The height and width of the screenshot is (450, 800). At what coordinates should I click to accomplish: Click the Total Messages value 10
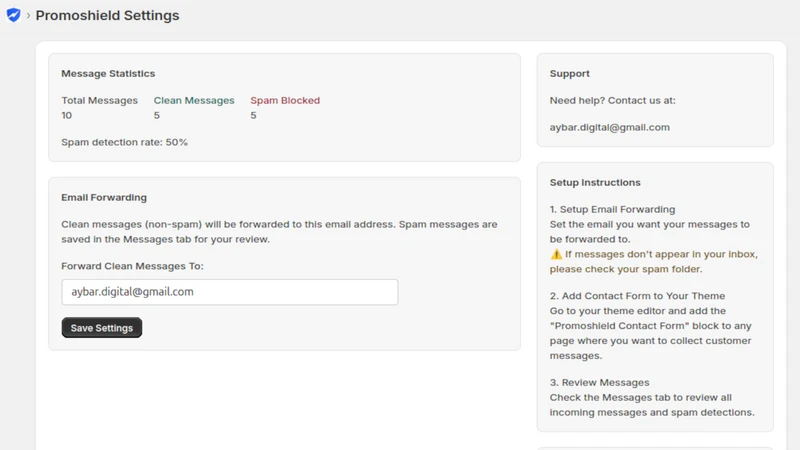(67, 115)
